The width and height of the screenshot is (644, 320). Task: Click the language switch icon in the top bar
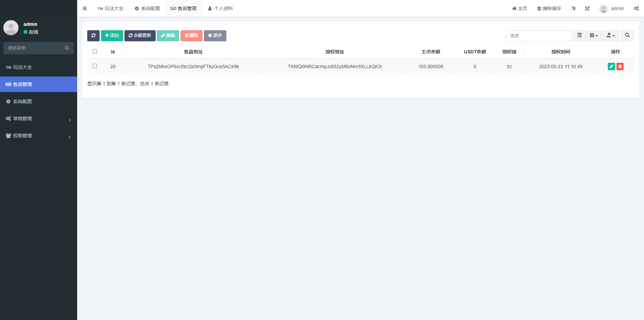573,8
